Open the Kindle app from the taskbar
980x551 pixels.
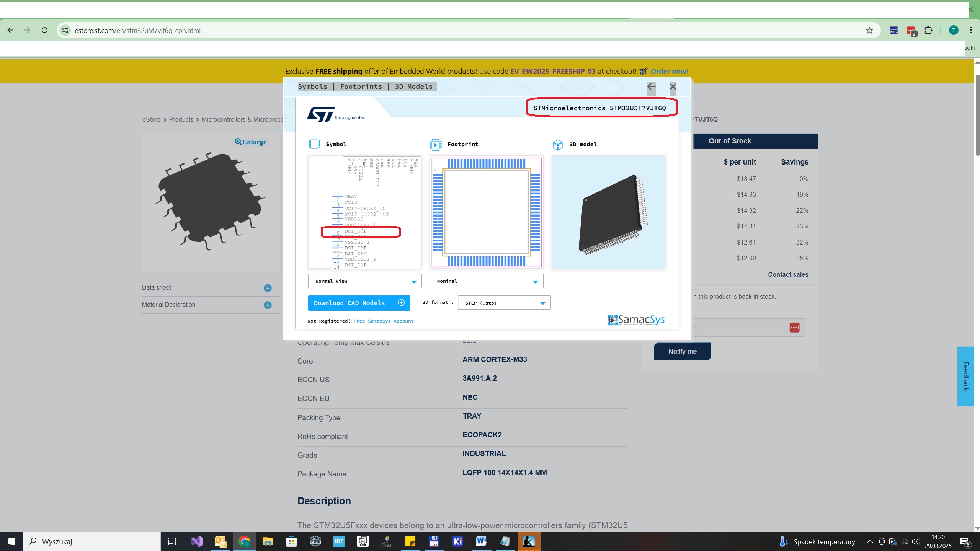[528, 541]
